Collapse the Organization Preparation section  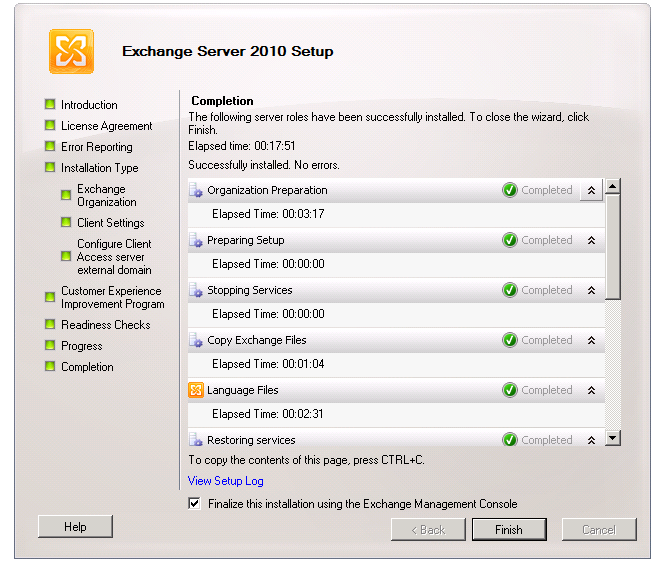[x=591, y=190]
